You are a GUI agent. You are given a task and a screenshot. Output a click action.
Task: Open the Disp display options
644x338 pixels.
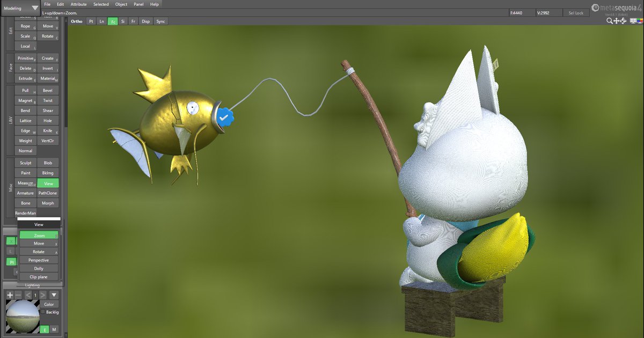pos(145,21)
